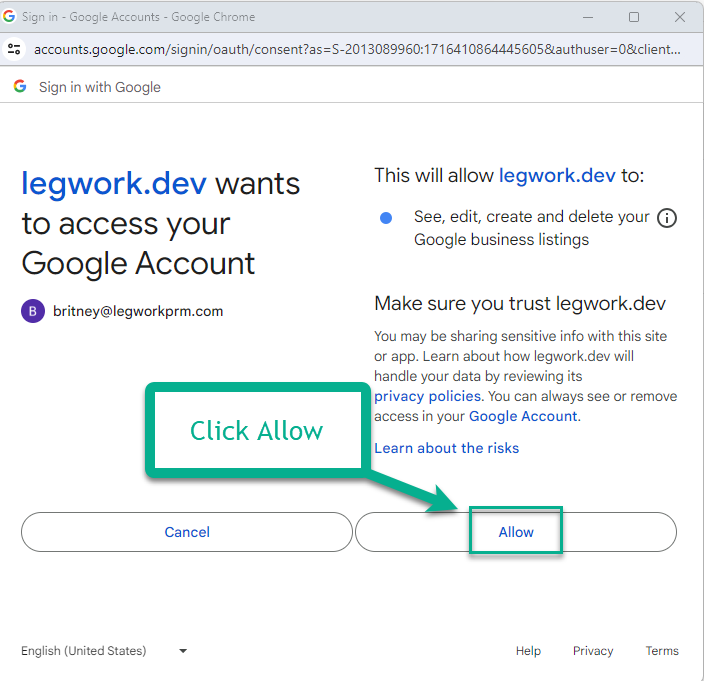This screenshot has width=704, height=681.
Task: Open the Terms link in the footer
Action: 662,651
